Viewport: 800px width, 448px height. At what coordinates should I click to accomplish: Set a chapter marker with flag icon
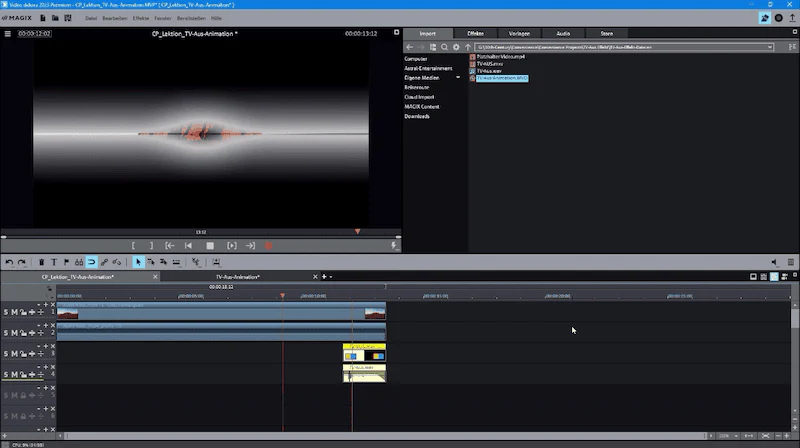click(66, 262)
